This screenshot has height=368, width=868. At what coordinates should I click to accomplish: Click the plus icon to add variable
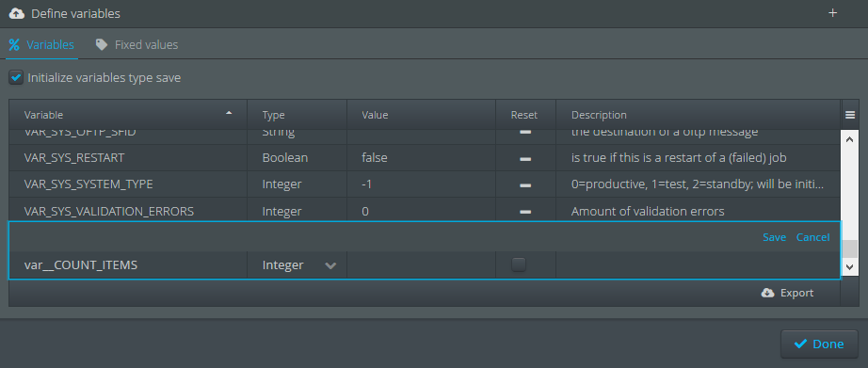pyautogui.click(x=832, y=13)
